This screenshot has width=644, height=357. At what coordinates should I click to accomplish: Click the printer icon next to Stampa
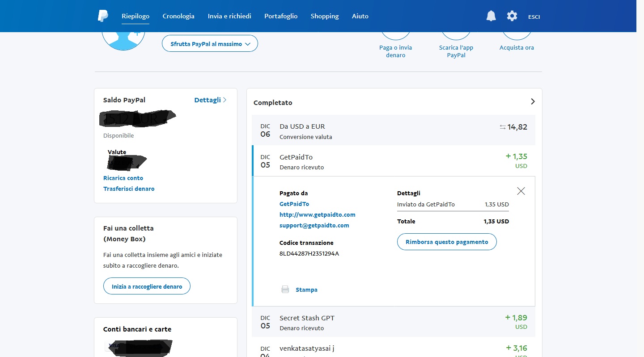285,290
